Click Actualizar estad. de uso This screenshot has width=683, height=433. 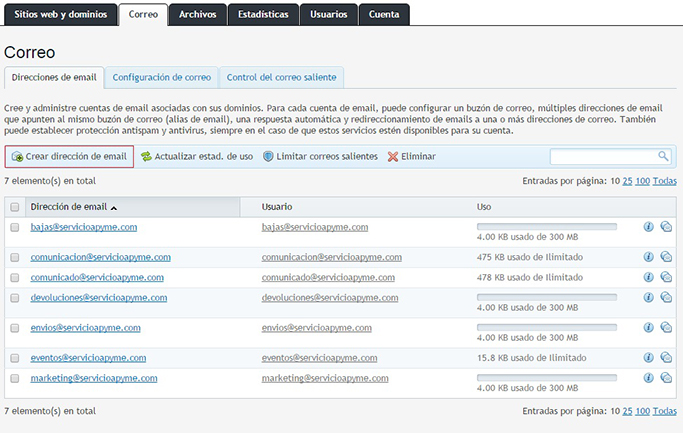coord(196,157)
